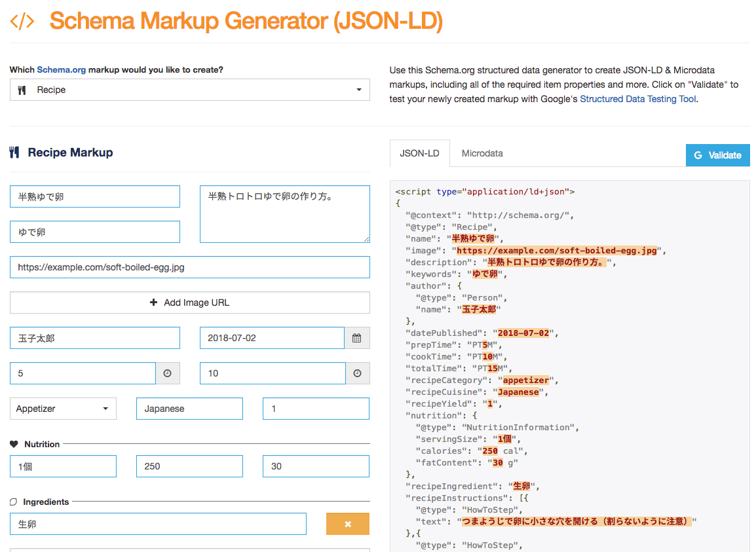Screen dimensions: 756x552
Task: Click the recipe name field 半熟ゆで卵
Action: tap(95, 196)
